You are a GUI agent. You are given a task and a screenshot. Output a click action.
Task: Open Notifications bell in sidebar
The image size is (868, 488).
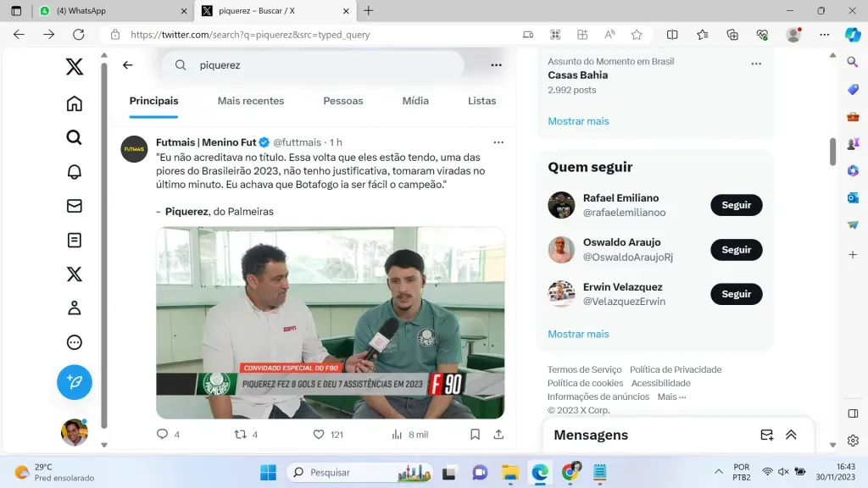click(x=75, y=172)
